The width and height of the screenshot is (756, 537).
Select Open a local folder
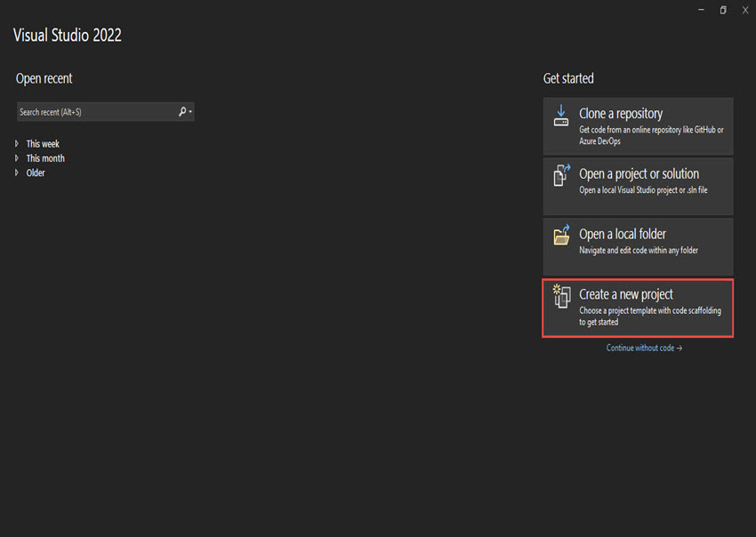tap(638, 246)
